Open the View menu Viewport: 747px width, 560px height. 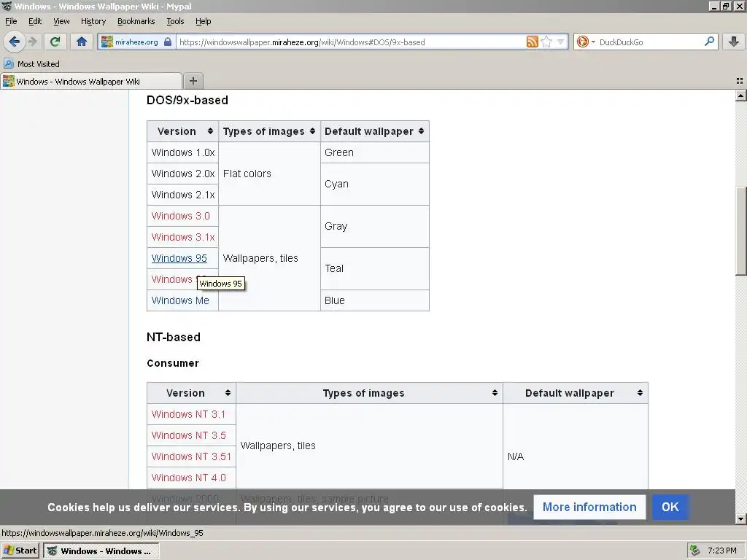pyautogui.click(x=61, y=21)
